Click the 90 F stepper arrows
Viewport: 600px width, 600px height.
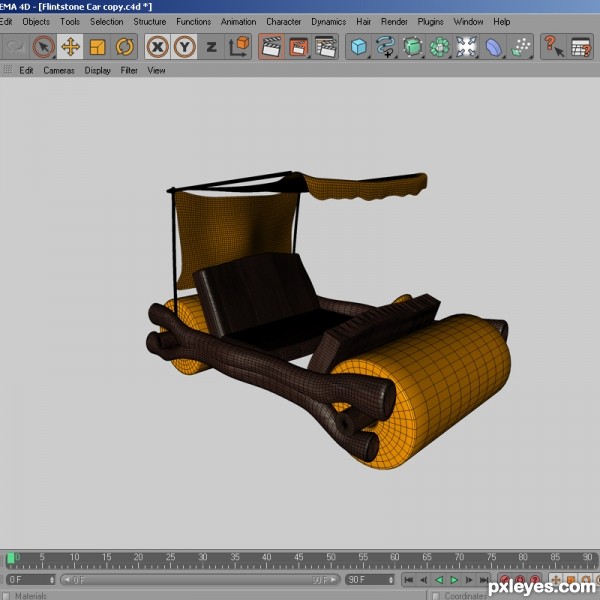point(391,580)
